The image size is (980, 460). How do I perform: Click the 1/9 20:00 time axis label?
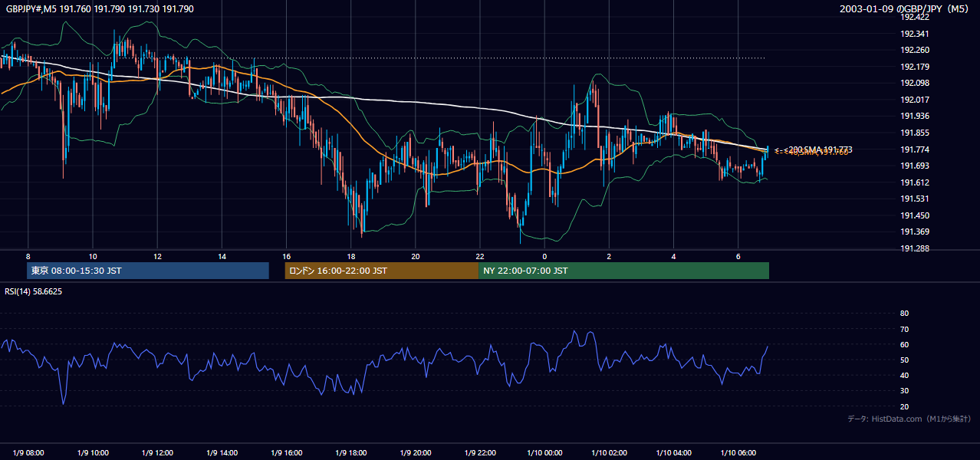tap(416, 452)
